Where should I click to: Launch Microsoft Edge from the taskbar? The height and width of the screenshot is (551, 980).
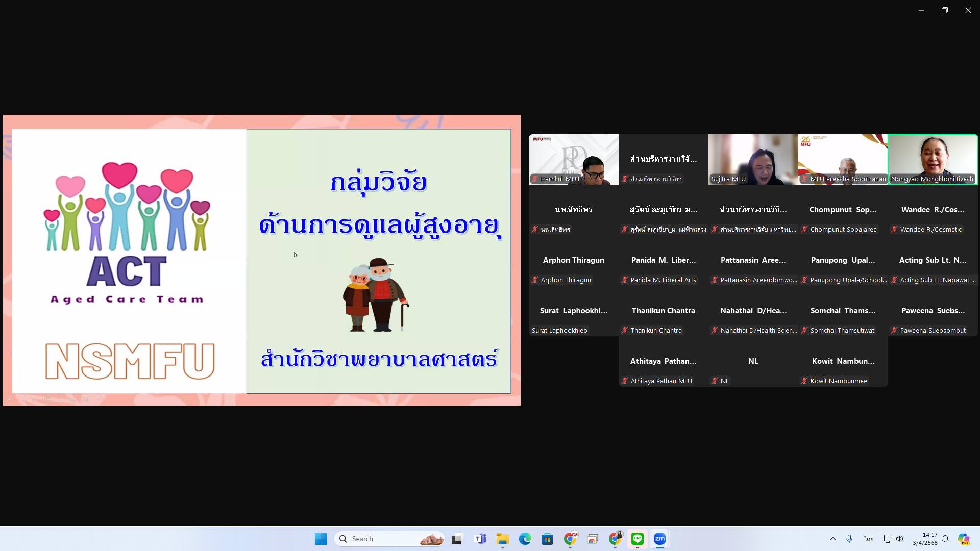click(x=525, y=539)
